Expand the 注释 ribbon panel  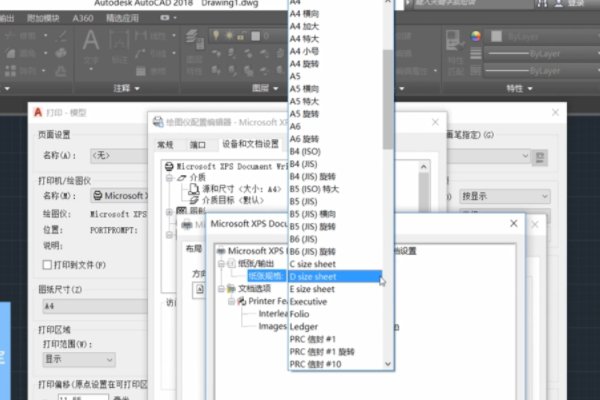(126, 88)
